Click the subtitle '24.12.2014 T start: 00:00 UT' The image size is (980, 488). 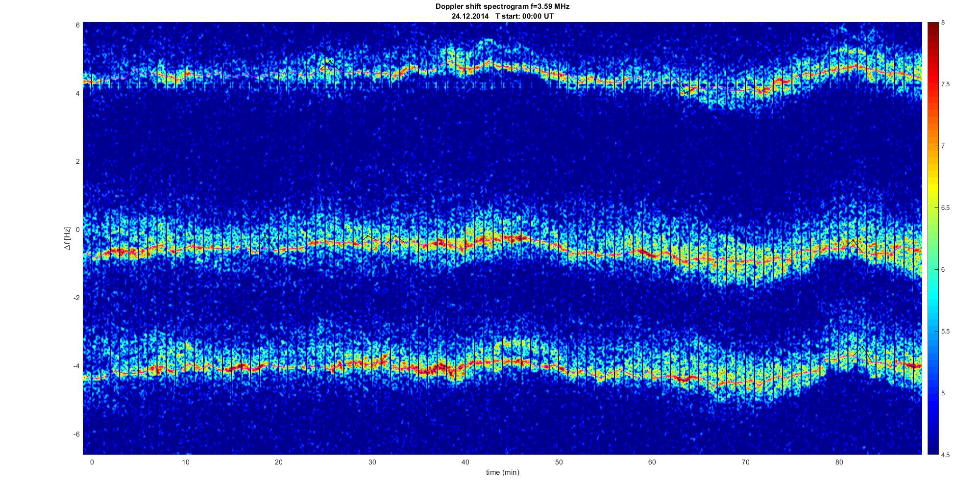502,16
